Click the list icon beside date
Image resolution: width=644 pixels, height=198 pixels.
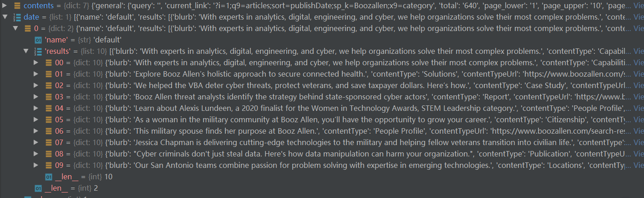pyautogui.click(x=17, y=17)
